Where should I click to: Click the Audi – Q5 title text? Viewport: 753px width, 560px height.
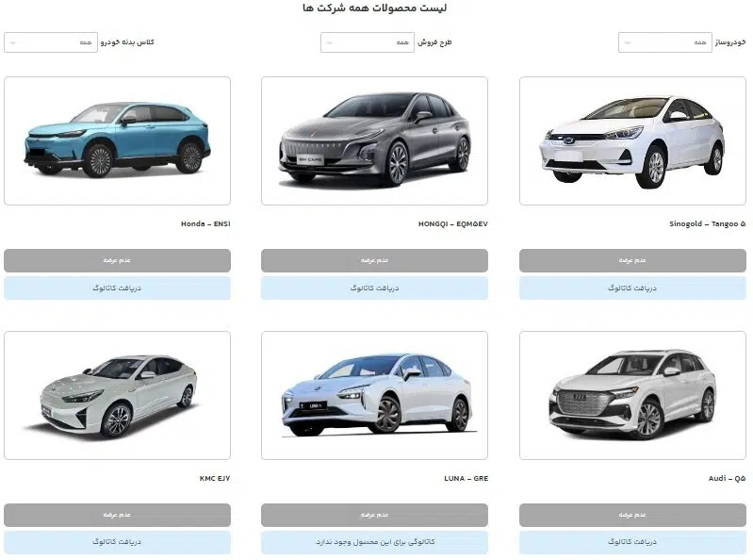[727, 478]
